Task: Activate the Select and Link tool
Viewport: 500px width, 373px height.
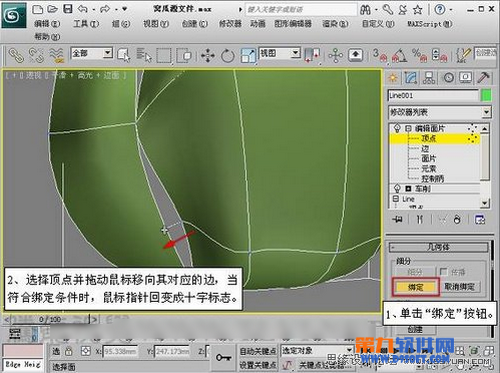Action: click(16, 55)
